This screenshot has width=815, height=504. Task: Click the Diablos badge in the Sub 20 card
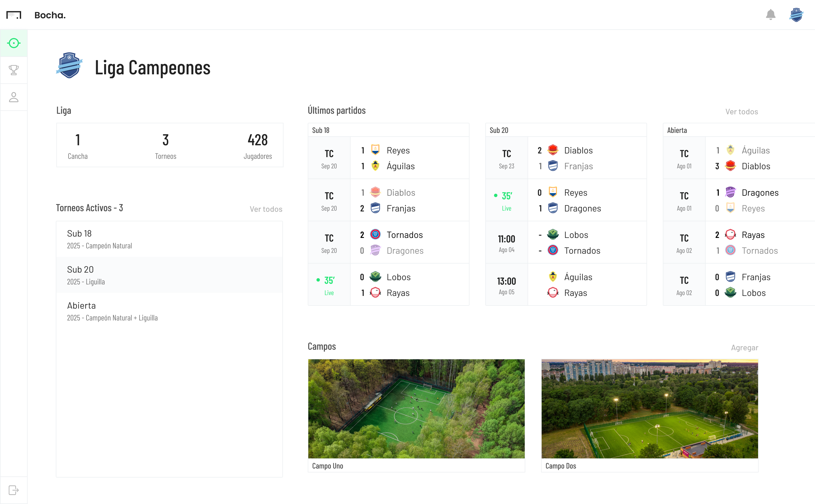click(553, 150)
